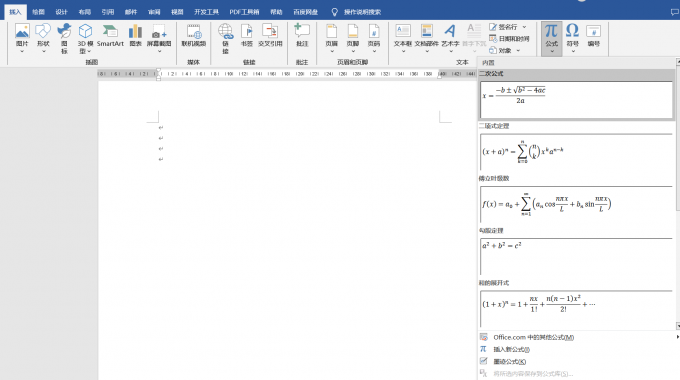The height and width of the screenshot is (380, 680).
Task: Open the 邮件 (Mailings) tab
Action: pos(131,12)
